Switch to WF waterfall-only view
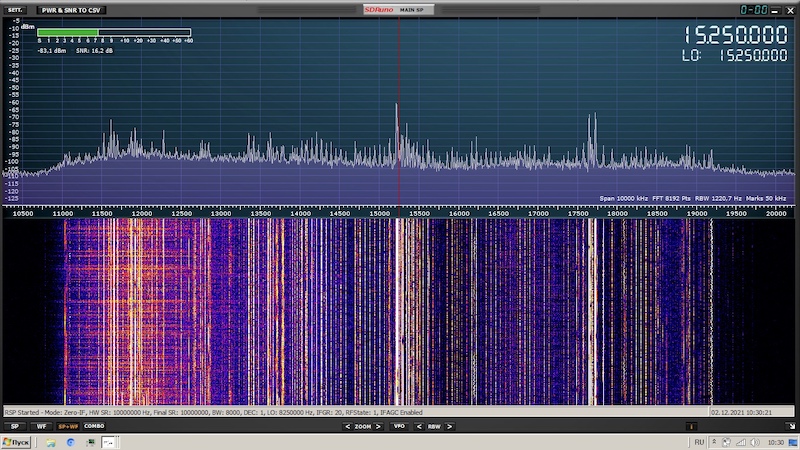The height and width of the screenshot is (450, 800). [x=42, y=426]
